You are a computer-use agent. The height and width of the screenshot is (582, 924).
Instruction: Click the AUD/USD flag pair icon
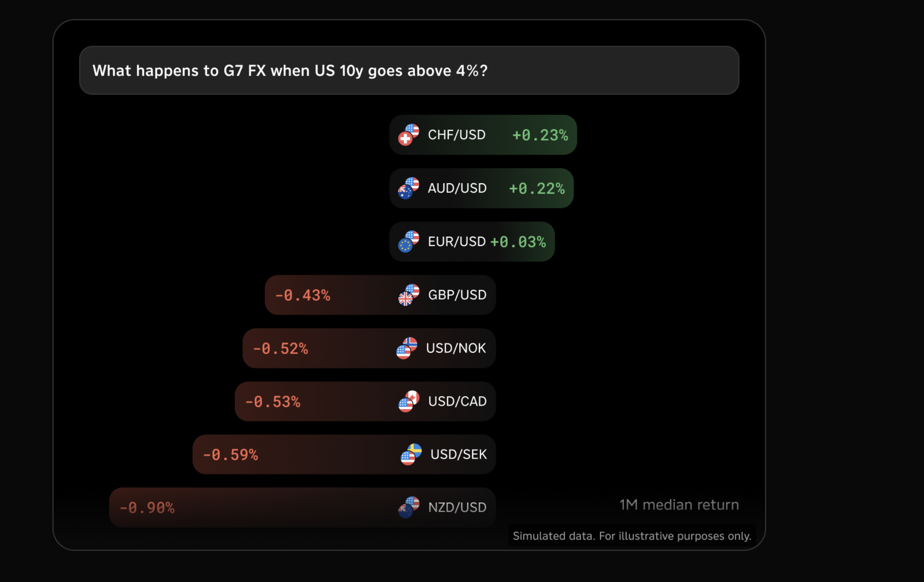(408, 188)
